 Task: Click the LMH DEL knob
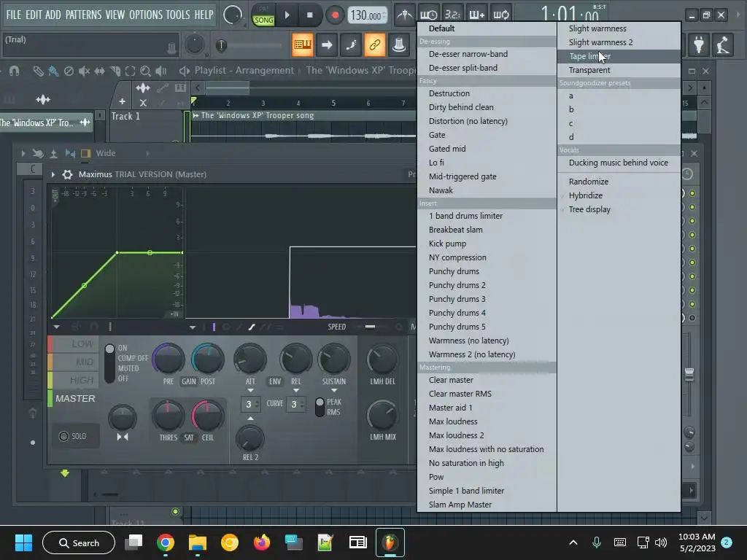pos(382,359)
